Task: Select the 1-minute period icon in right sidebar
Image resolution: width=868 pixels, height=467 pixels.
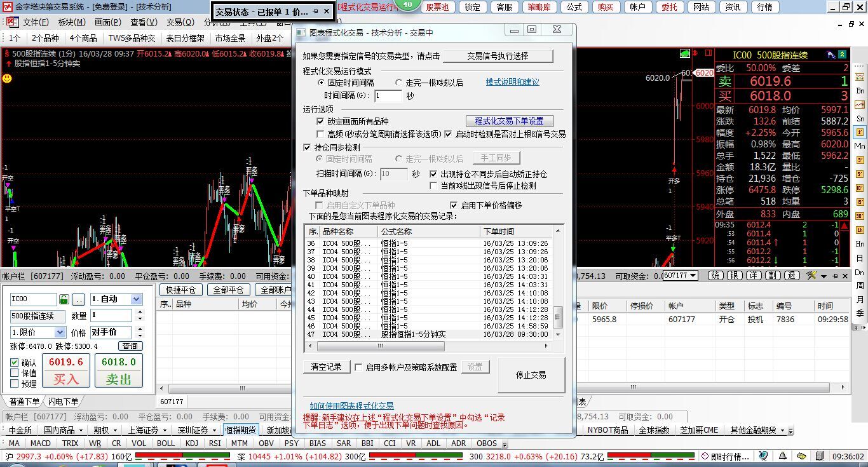Action: click(x=860, y=132)
